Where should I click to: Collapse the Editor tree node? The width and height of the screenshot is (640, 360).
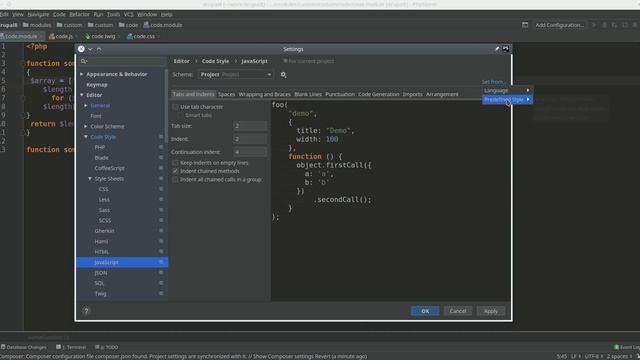coord(82,95)
